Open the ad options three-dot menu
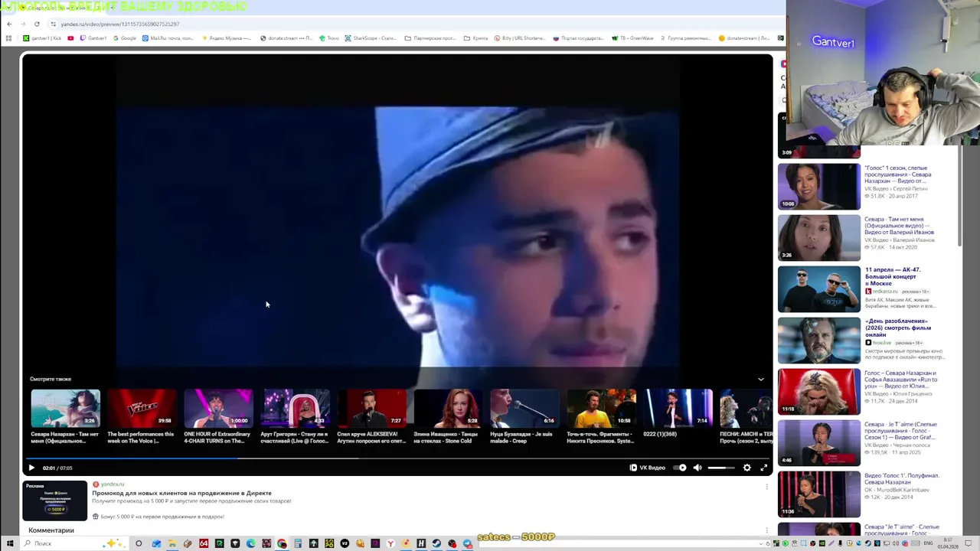This screenshot has width=980, height=551. pyautogui.click(x=766, y=487)
